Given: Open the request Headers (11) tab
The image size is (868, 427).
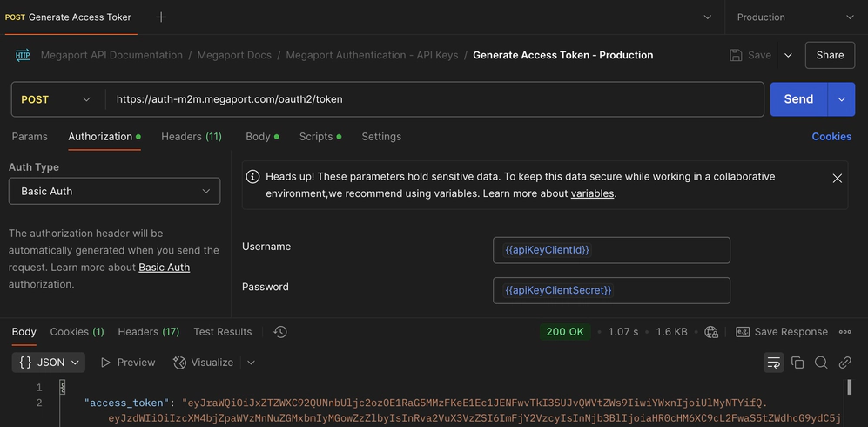Looking at the screenshot, I should (x=192, y=137).
